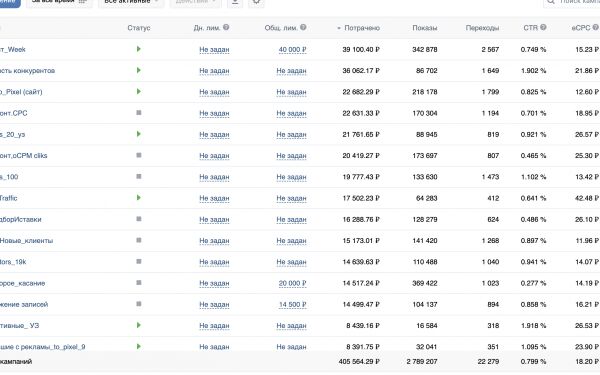This screenshot has height=375, width=600.
Task: Open the т_Week campaign link
Action: (13, 49)
